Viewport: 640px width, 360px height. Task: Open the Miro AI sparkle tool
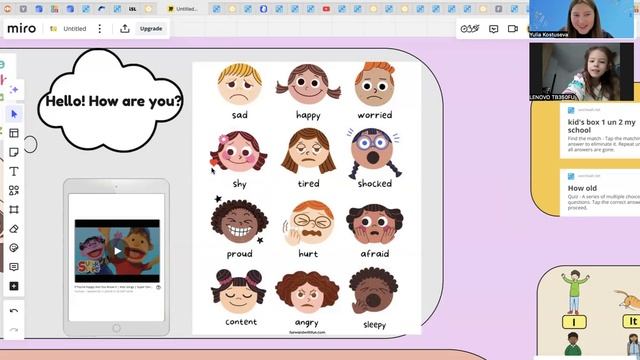[14, 89]
